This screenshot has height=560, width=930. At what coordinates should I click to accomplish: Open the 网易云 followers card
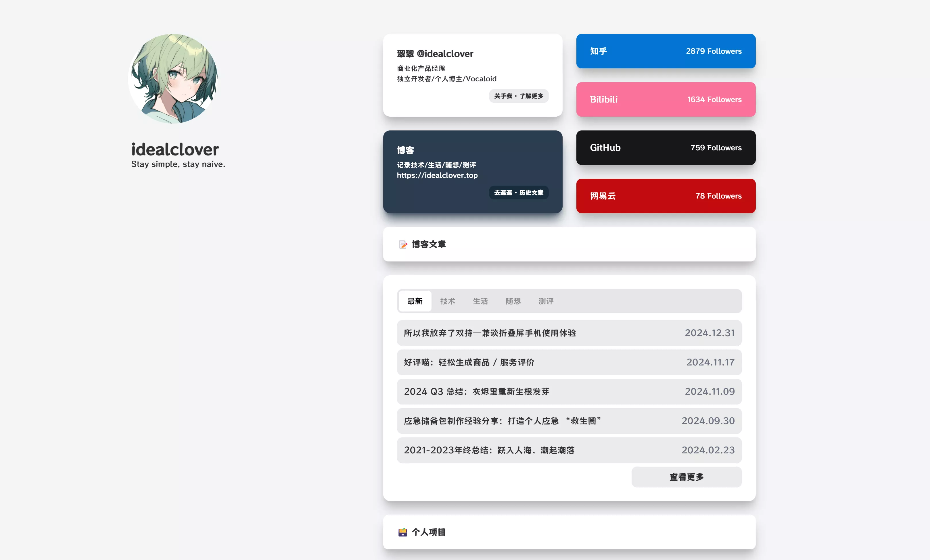[x=666, y=196]
